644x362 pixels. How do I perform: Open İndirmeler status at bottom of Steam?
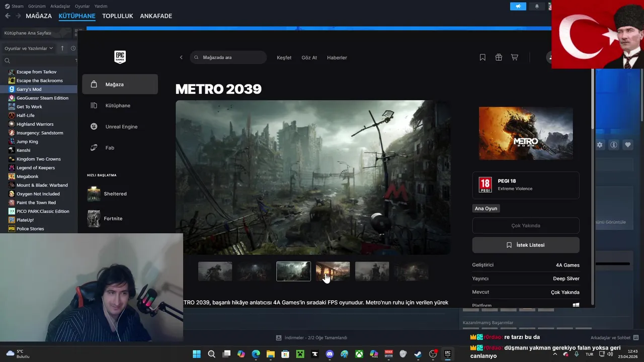click(x=311, y=338)
